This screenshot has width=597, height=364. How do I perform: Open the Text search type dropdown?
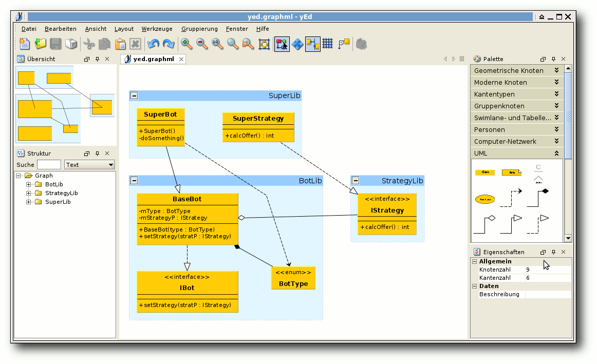point(89,165)
